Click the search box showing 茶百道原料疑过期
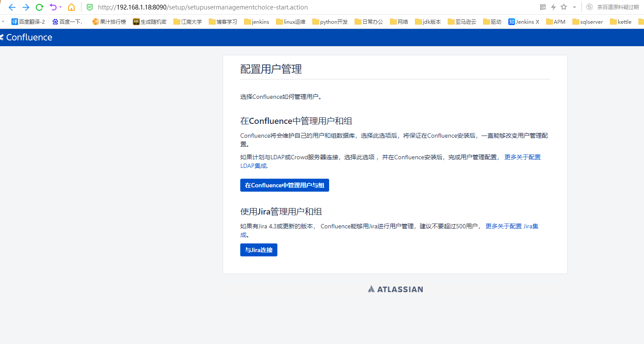Screen dimensions: 644x344 618,7
